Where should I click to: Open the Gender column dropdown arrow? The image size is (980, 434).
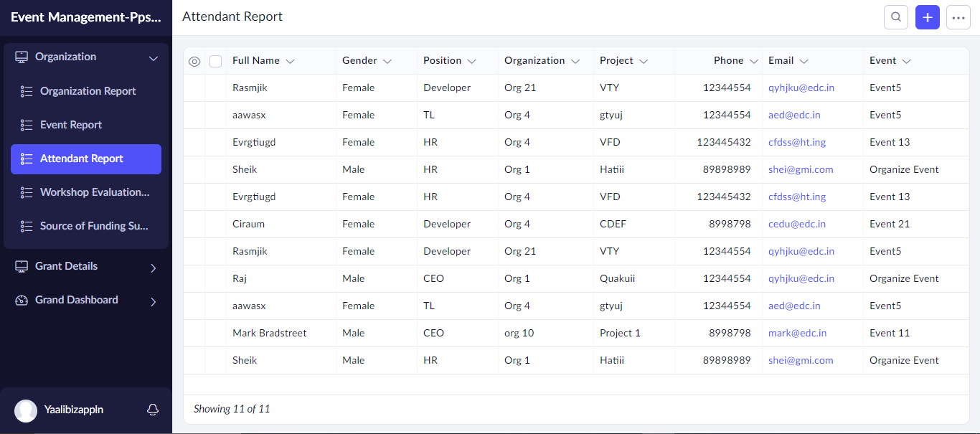tap(387, 62)
